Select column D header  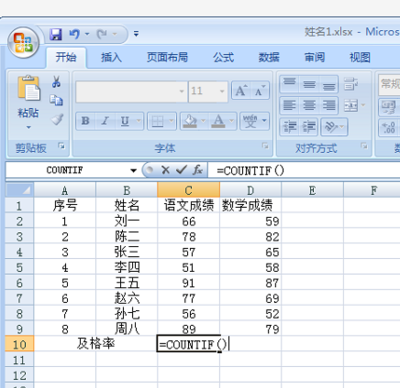pyautogui.click(x=250, y=190)
